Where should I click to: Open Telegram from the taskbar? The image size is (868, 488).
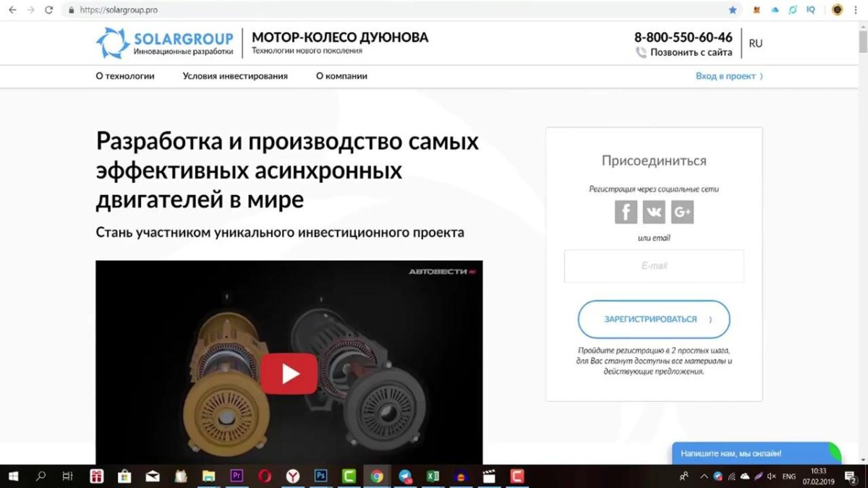[405, 476]
